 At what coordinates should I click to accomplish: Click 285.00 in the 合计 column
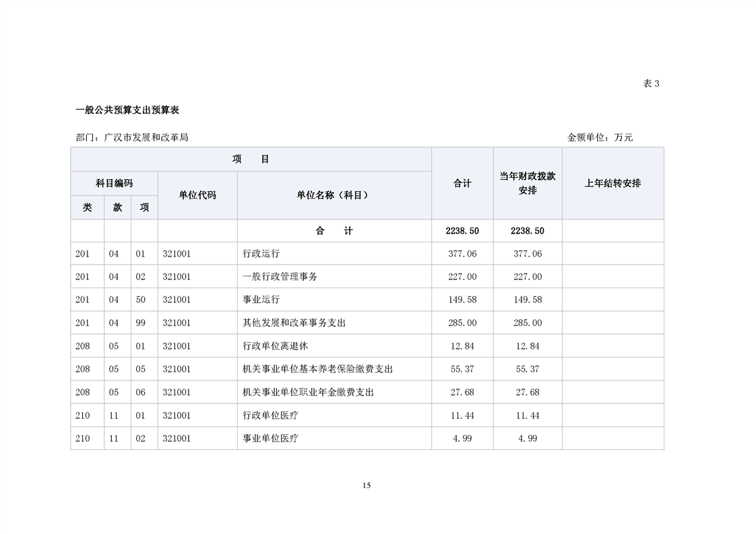tap(462, 323)
